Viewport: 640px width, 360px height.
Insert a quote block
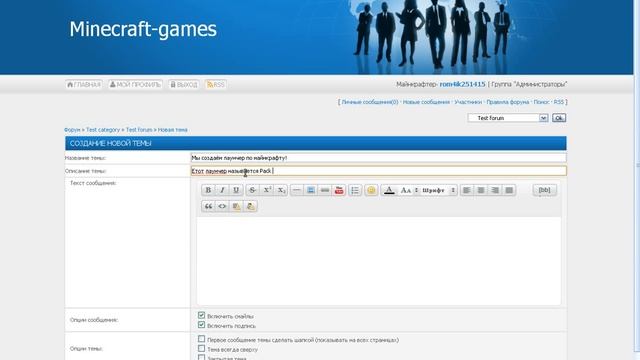(208, 206)
